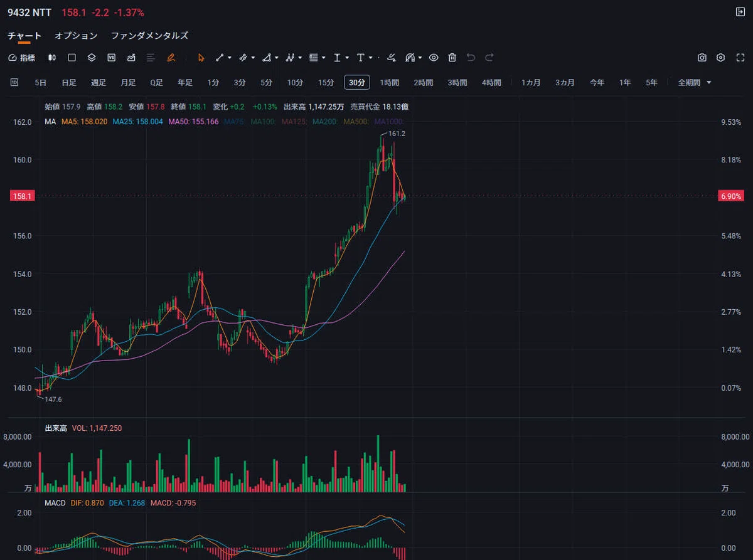The width and height of the screenshot is (753, 560).
Task: Expand the magnet tool dropdown arrow
Action: (419, 58)
